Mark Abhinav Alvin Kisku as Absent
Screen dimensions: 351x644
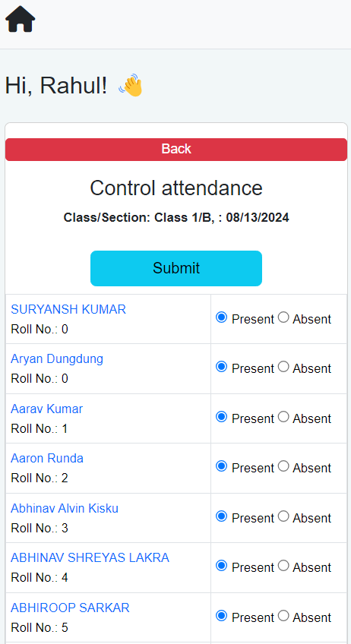[283, 516]
